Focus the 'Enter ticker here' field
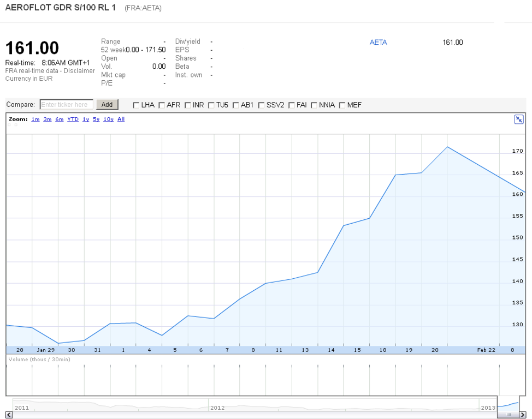 pyautogui.click(x=67, y=105)
